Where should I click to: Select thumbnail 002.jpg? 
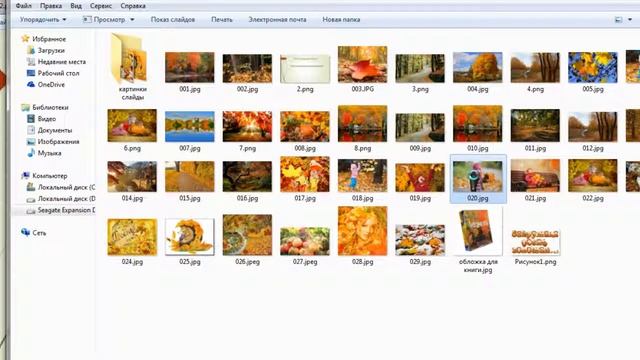[247, 69]
